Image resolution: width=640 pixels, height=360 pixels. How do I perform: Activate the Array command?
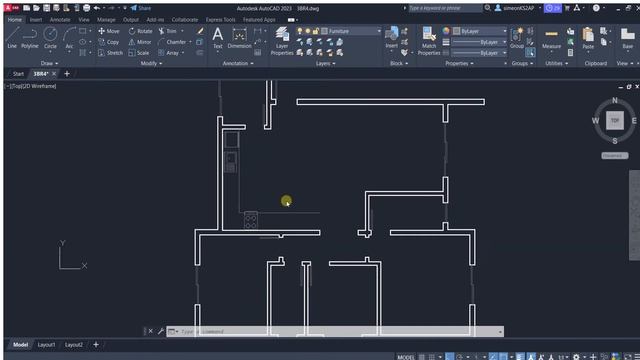click(x=169, y=53)
